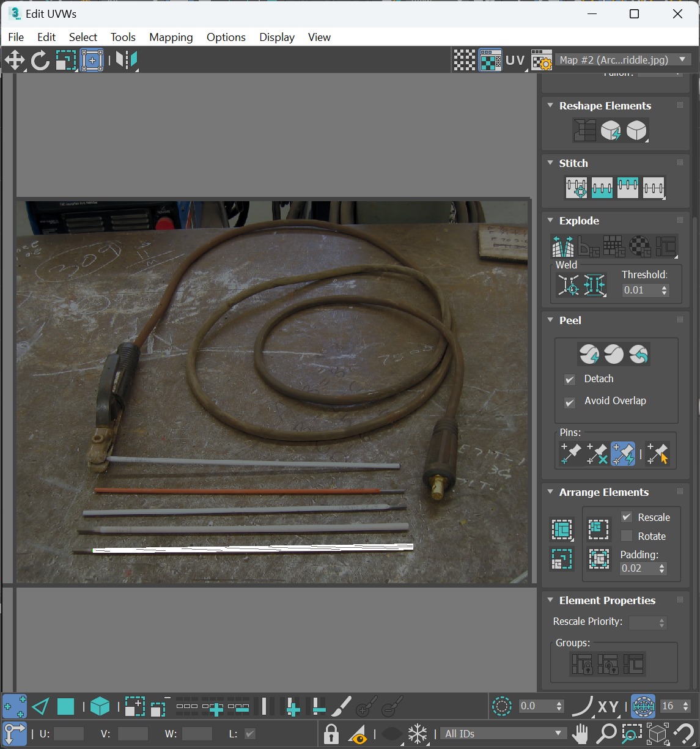Open the Display menu

click(x=277, y=37)
